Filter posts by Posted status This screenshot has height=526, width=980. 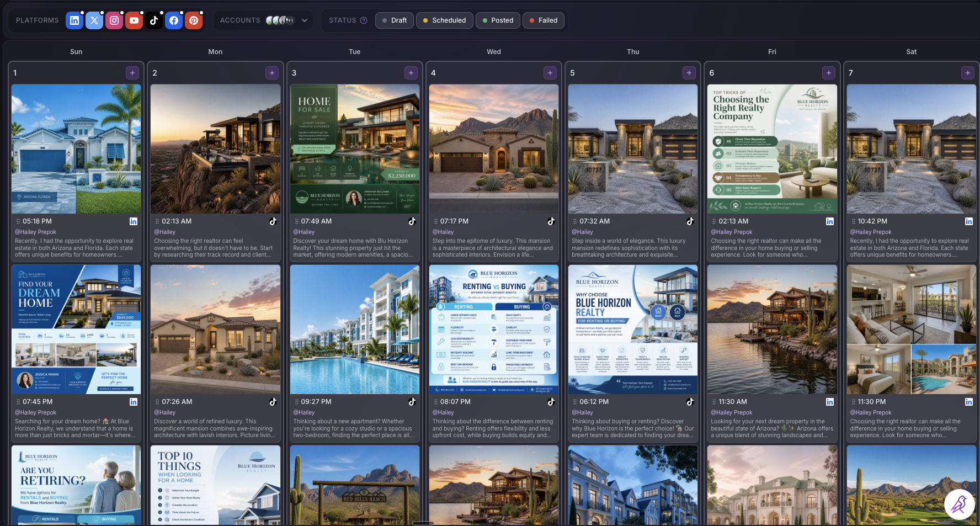tap(498, 20)
